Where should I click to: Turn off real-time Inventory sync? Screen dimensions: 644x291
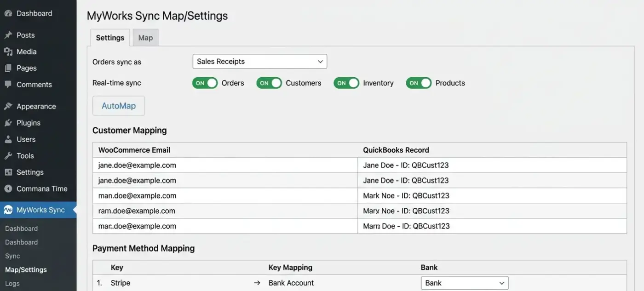pyautogui.click(x=346, y=83)
